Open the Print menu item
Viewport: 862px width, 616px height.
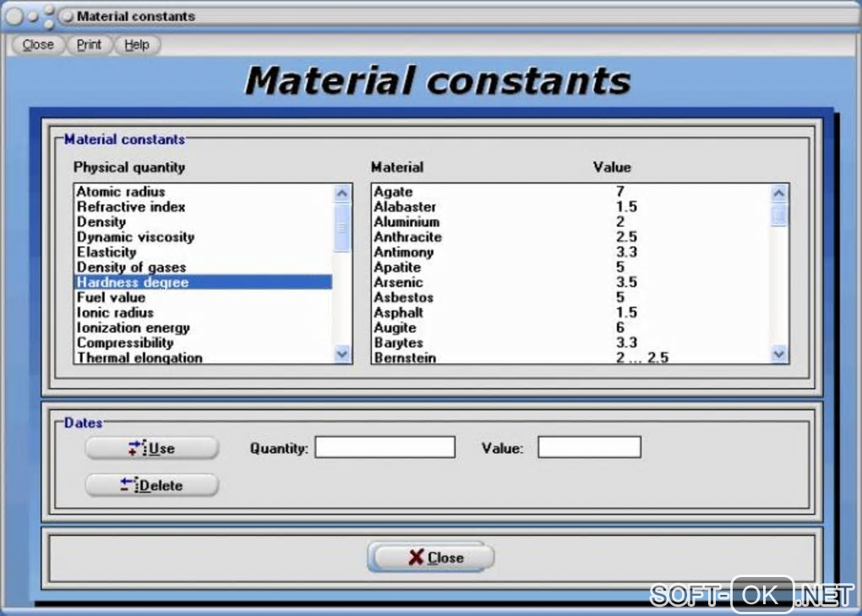click(x=89, y=45)
